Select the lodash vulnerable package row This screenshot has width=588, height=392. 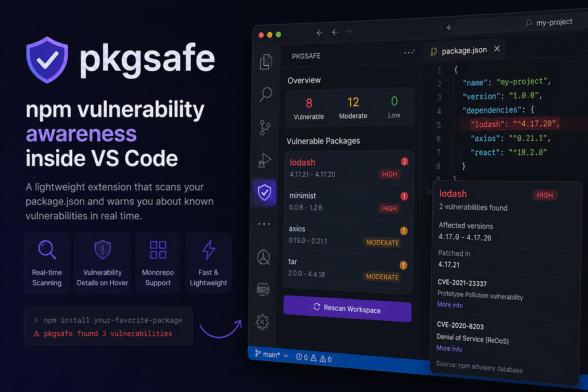click(349, 168)
